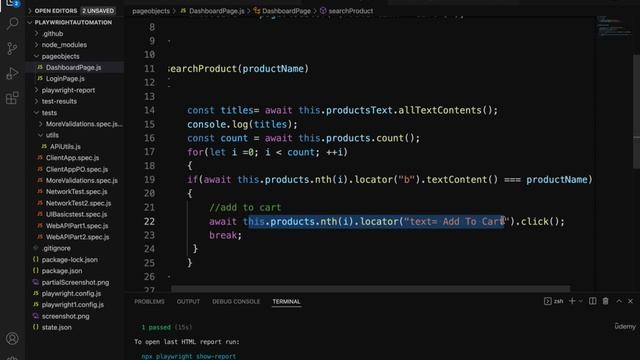This screenshot has height=360, width=640.
Task: Open WebAPIPart1.spec.js file
Action: point(77,225)
